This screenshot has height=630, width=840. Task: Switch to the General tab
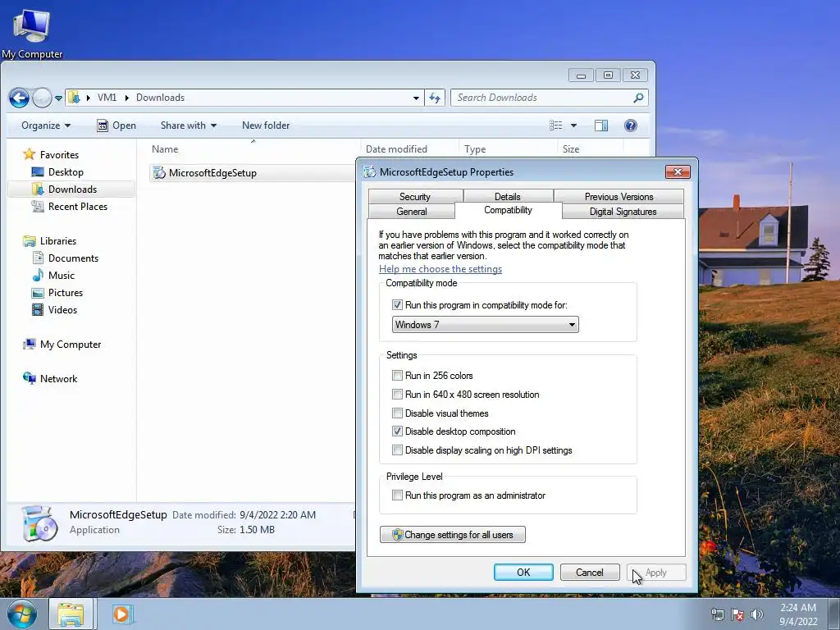412,212
